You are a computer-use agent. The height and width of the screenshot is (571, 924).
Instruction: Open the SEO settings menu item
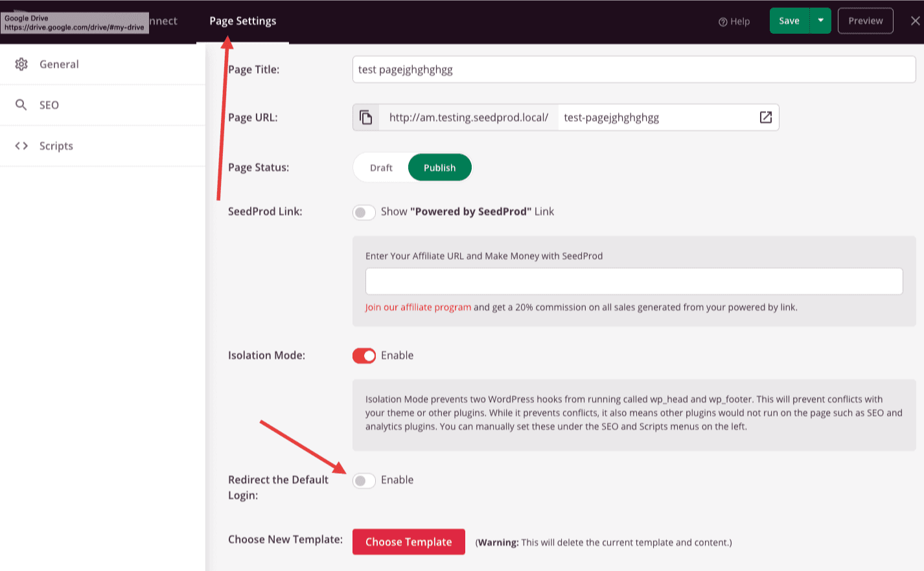(x=49, y=105)
